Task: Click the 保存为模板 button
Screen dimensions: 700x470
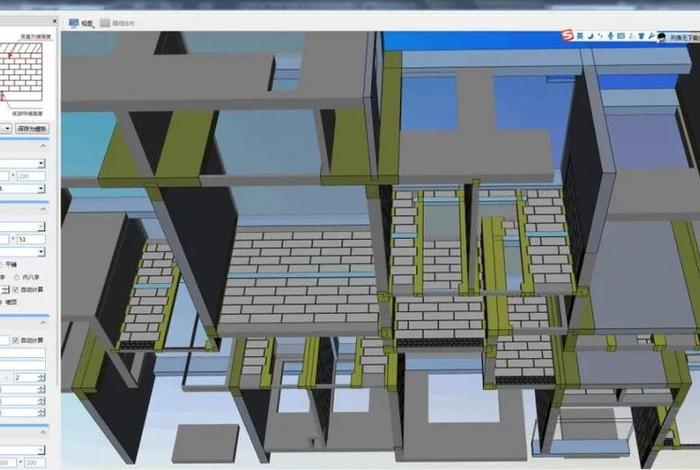Action: point(32,129)
